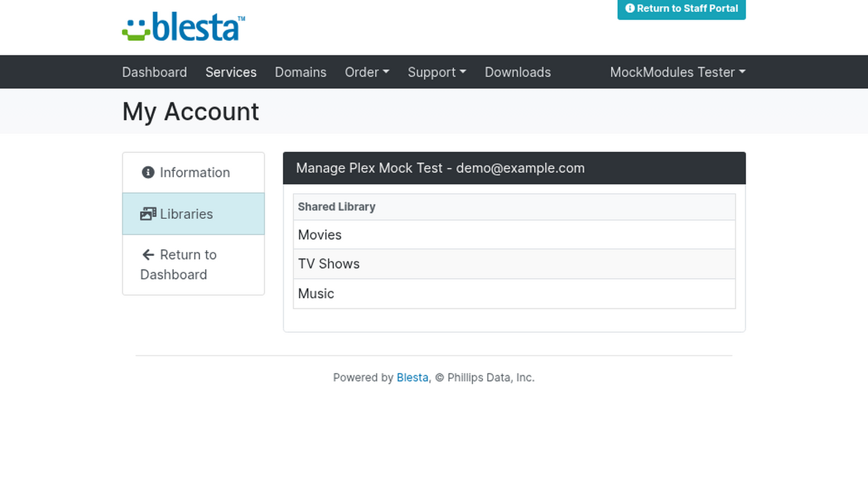Click the Blesta logo

184,26
